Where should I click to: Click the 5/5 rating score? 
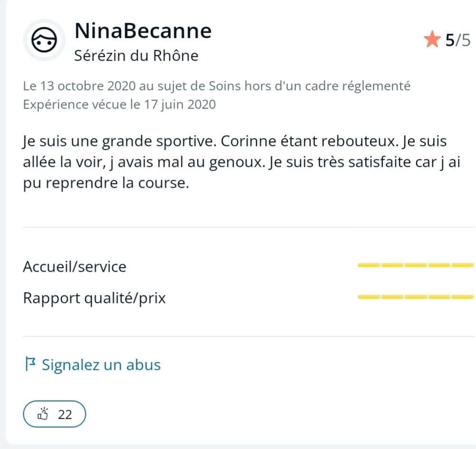[x=458, y=40]
